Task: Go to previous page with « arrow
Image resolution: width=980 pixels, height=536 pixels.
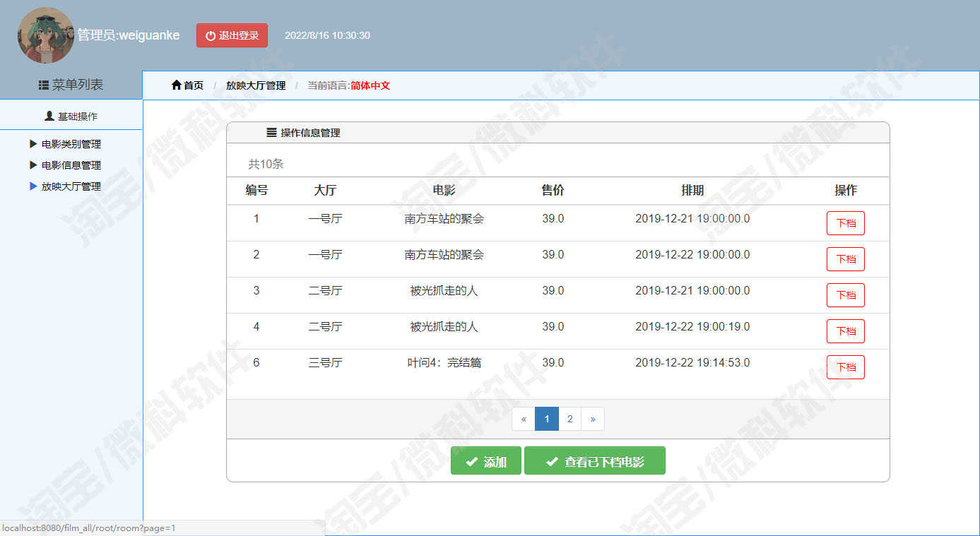Action: pos(524,419)
